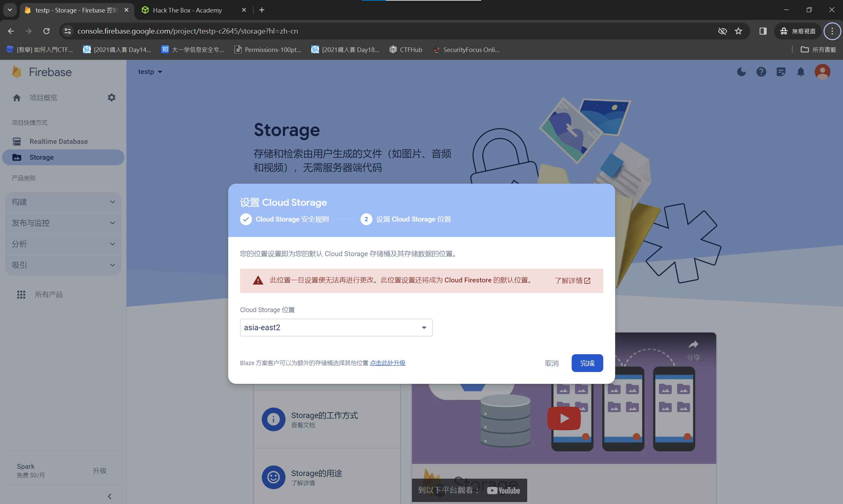Viewport: 843px width, 504px height.
Task: Expand the 发布与监控 section
Action: tap(63, 223)
